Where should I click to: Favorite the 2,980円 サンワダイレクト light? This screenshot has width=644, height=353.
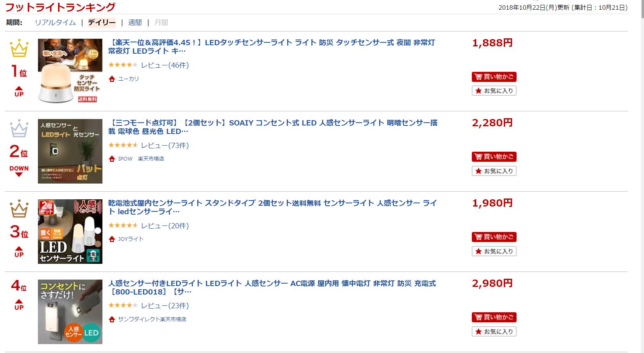[494, 332]
